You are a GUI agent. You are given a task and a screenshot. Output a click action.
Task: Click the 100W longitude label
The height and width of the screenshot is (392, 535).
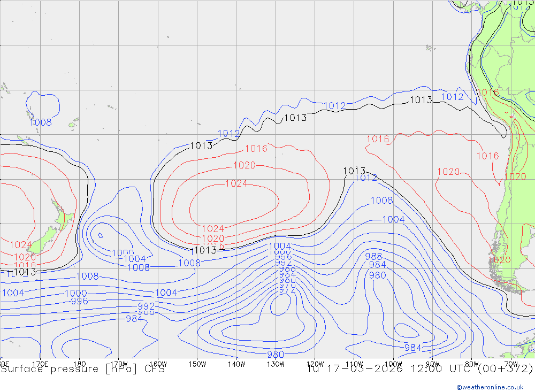point(393,364)
